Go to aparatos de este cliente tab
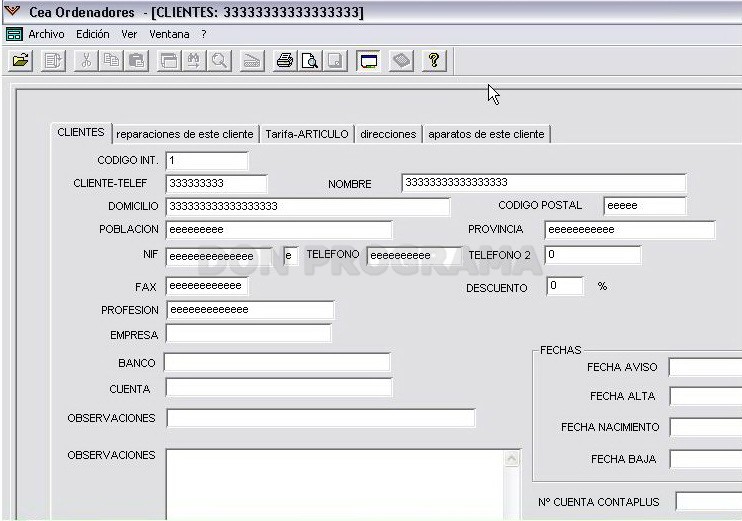742x521 pixels. click(486, 134)
